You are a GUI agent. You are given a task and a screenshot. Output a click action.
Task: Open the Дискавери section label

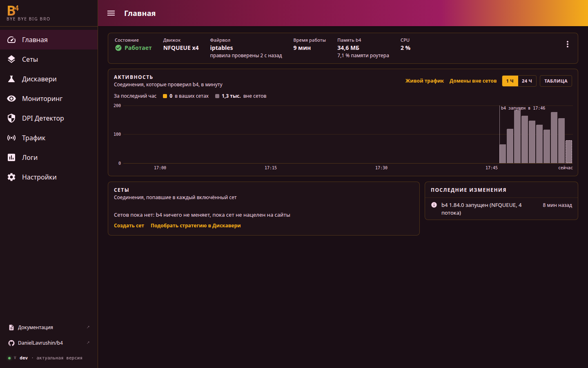(x=39, y=79)
